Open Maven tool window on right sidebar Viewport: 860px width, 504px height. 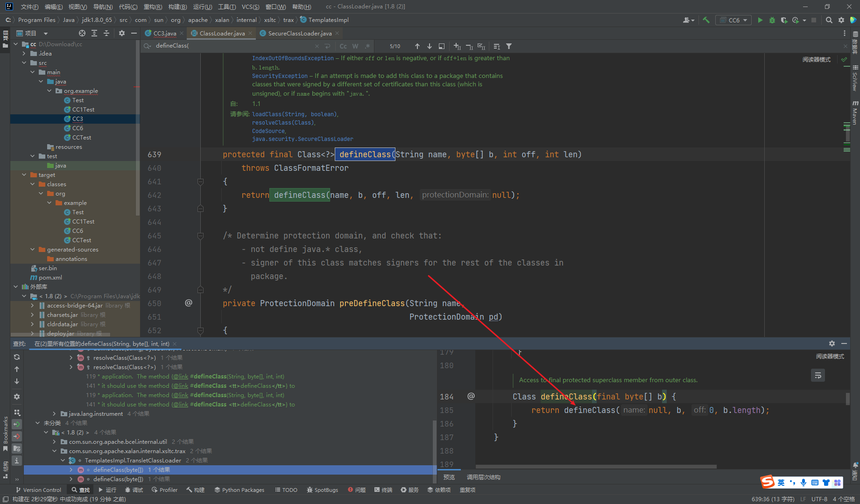[855, 112]
